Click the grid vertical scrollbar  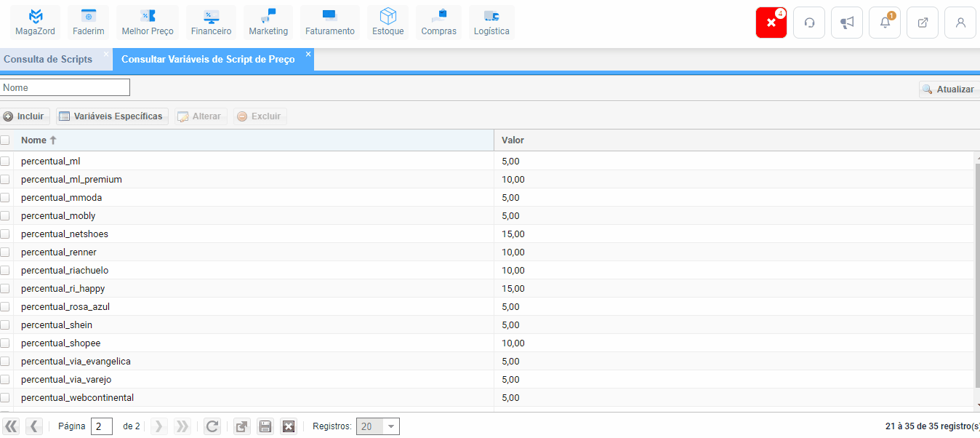977,276
